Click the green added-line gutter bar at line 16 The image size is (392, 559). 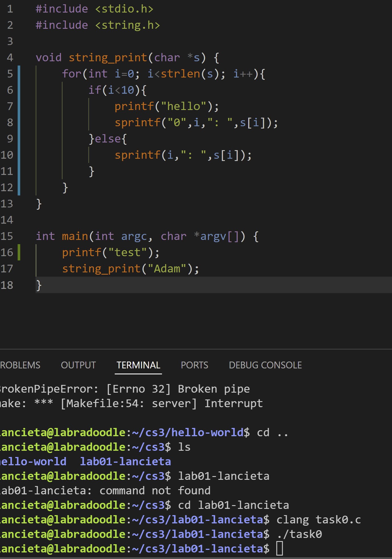19,252
